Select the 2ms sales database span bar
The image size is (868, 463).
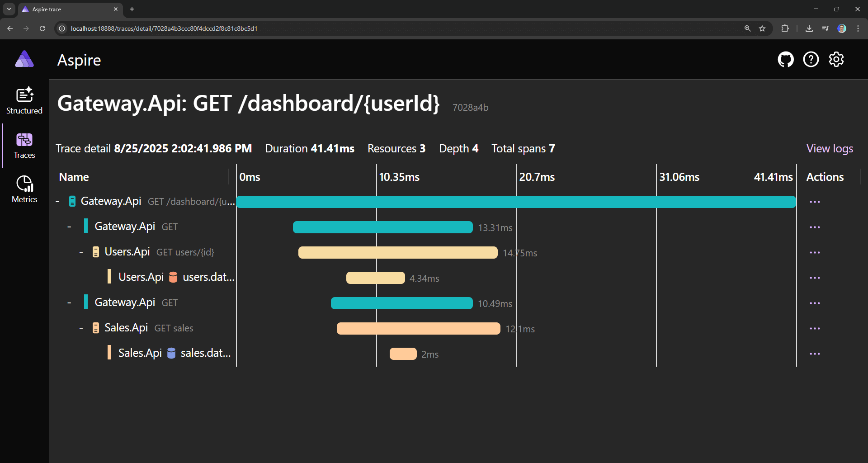point(403,354)
